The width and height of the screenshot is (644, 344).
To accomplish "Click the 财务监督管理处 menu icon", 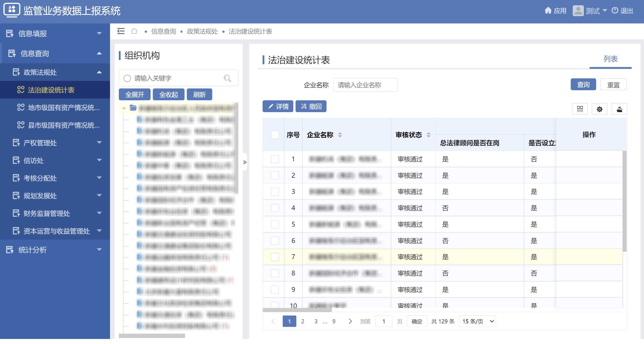I will click(16, 213).
